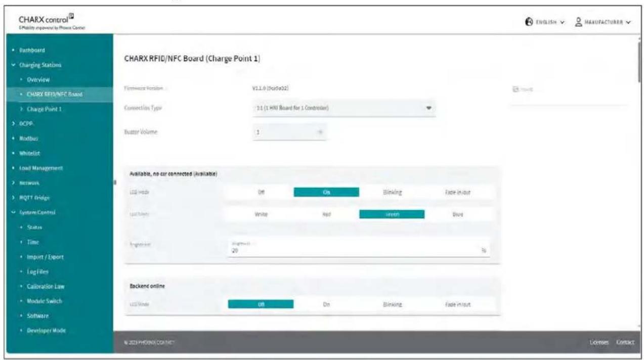Viewport: 644px width, 360px height.
Task: Set Available LED mode to Fade in/out
Action: click(458, 192)
